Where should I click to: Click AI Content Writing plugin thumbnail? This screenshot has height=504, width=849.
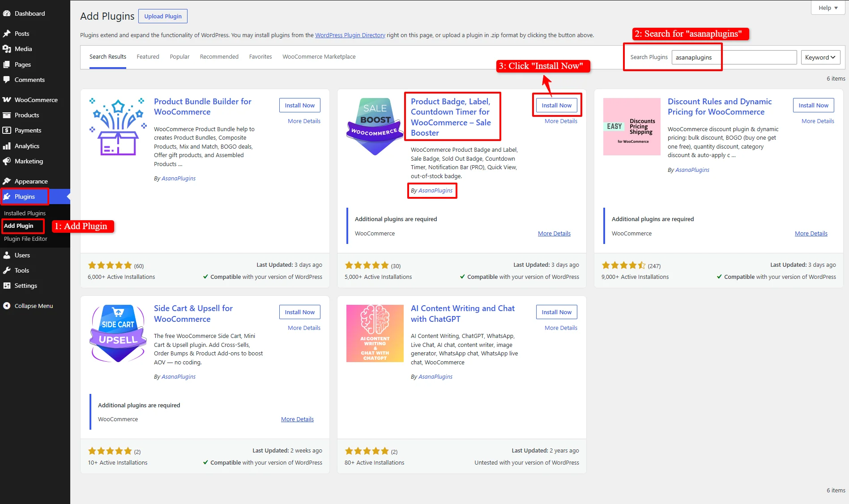(375, 333)
